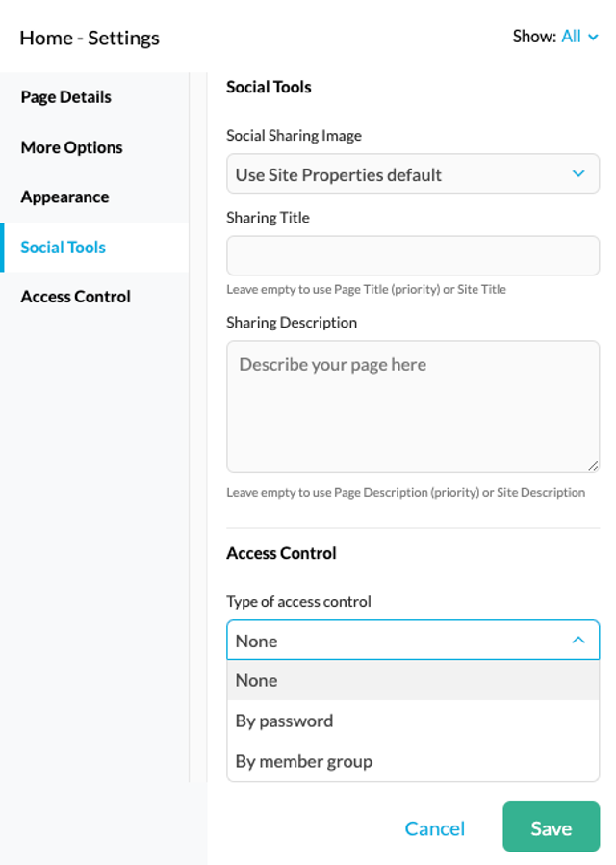
Task: Click into the Sharing Description textarea
Action: (x=413, y=406)
